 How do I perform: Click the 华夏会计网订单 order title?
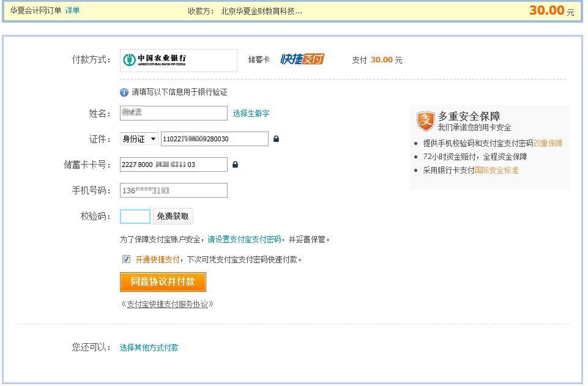pos(35,10)
